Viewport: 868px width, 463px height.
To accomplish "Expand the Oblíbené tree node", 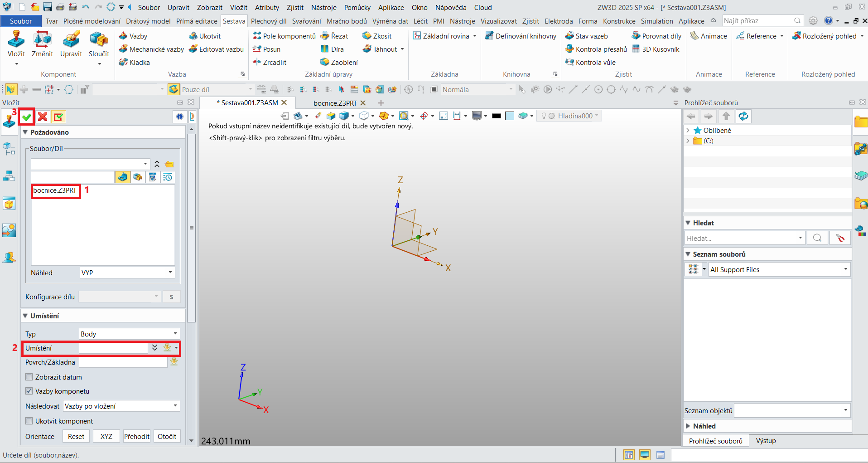I will point(688,130).
